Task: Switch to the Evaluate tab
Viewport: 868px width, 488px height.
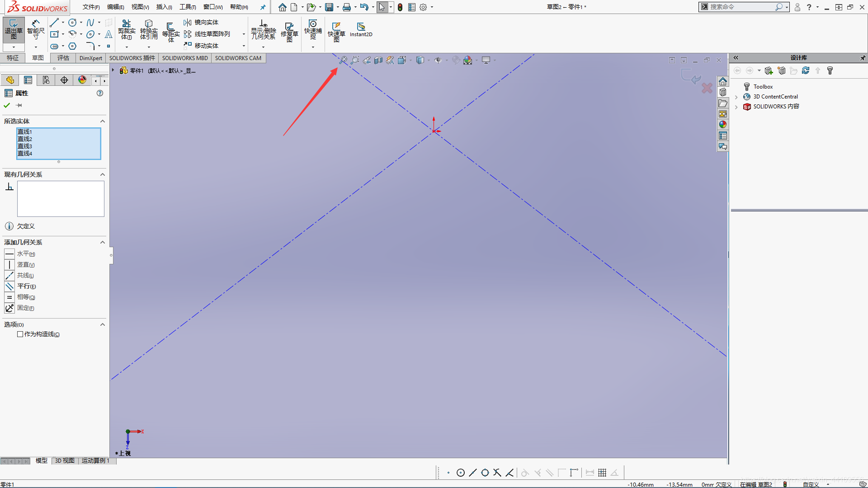Action: 63,58
